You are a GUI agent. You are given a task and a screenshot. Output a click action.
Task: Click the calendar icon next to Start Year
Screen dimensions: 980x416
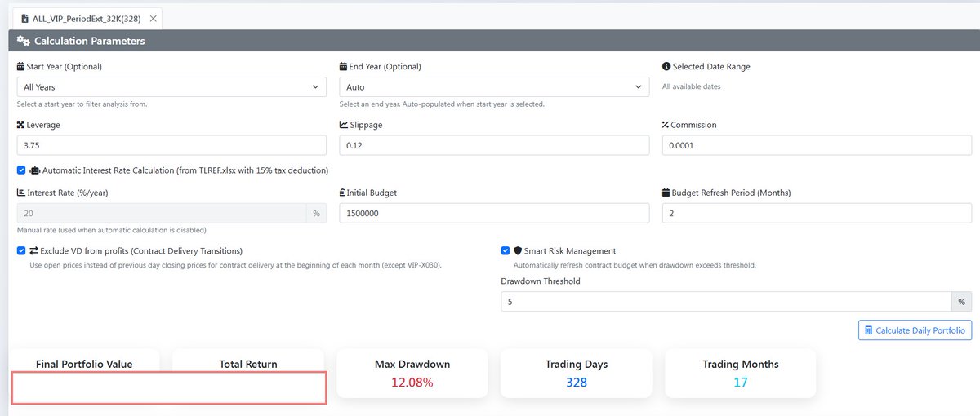click(20, 67)
